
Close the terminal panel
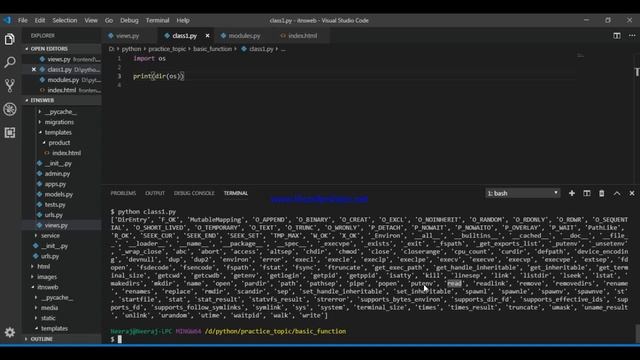coord(632,193)
